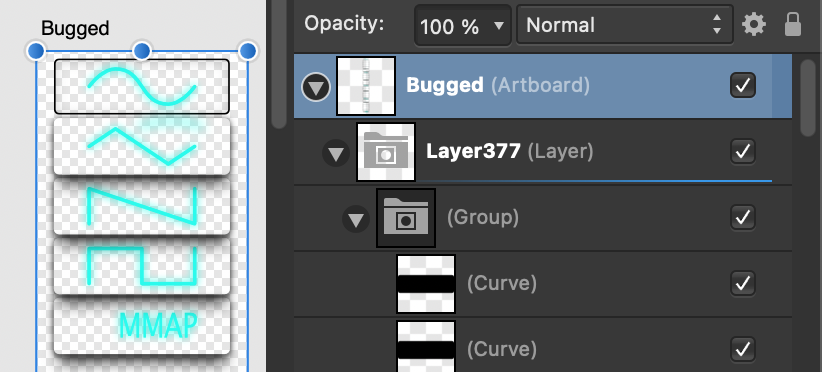Open the Normal blend mode dropdown
822x372 pixels.
[624, 25]
